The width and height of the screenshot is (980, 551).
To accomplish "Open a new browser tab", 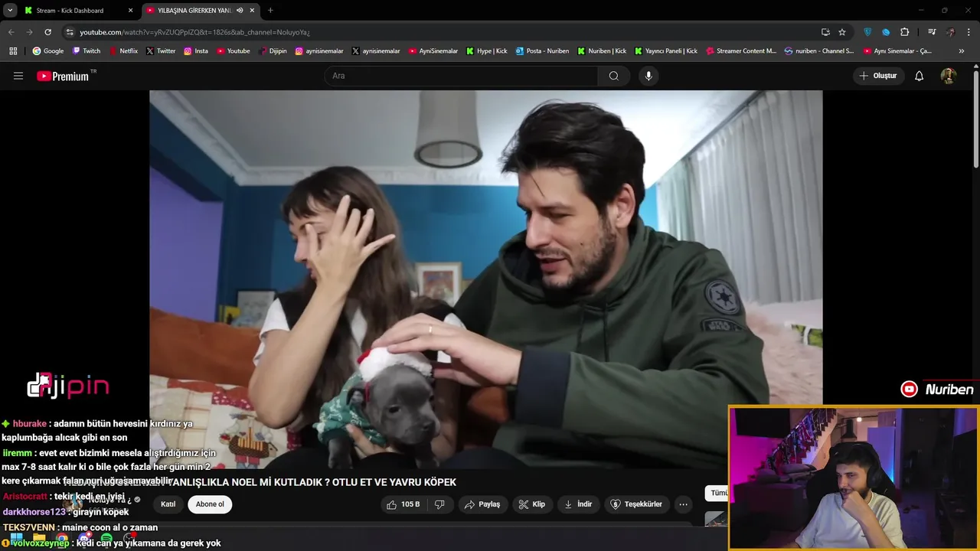I will (270, 11).
